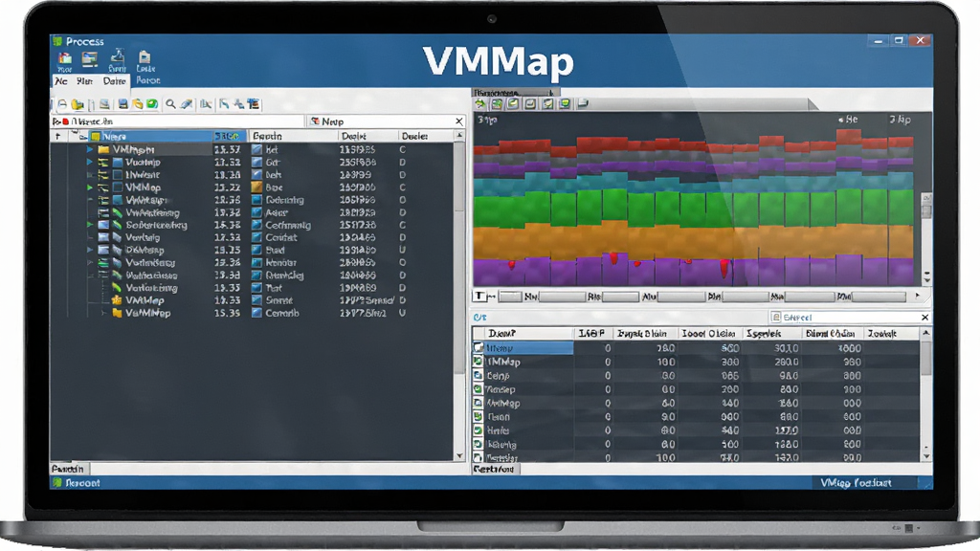The image size is (980, 551).
Task: Toggle checkbox of the row showing 065
Action: click(479, 375)
